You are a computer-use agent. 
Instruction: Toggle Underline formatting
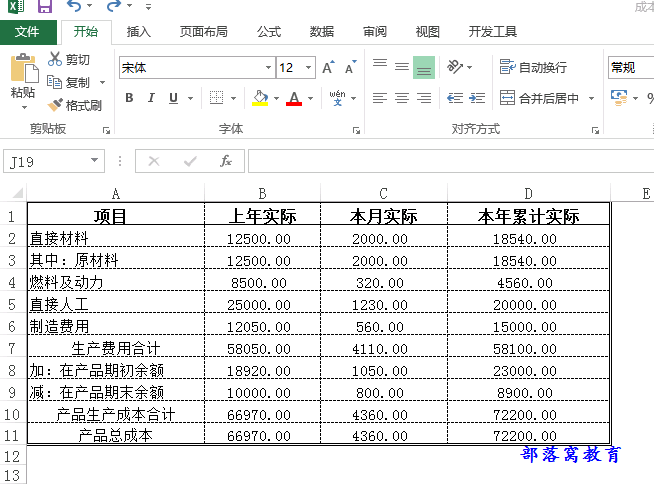tap(174, 98)
